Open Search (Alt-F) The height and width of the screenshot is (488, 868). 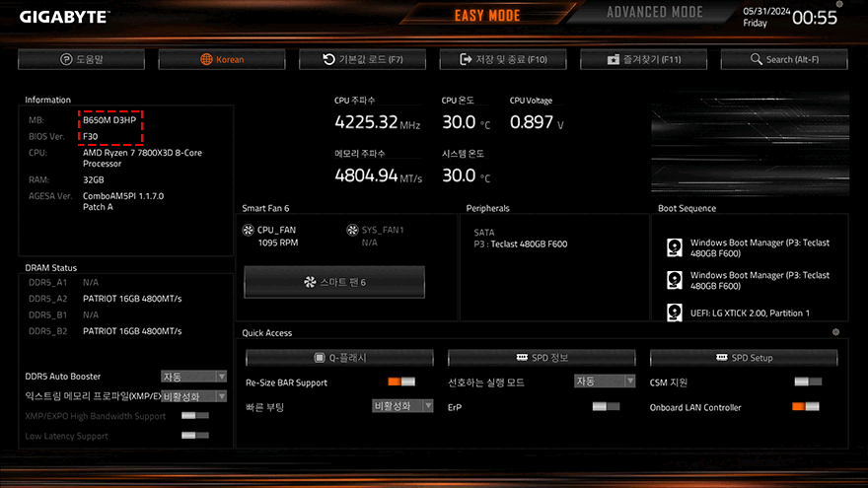click(784, 59)
